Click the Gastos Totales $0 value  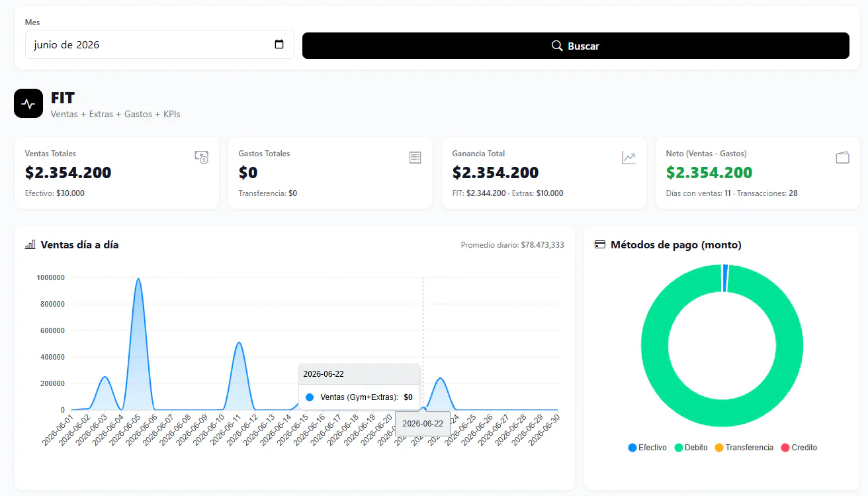(x=248, y=173)
